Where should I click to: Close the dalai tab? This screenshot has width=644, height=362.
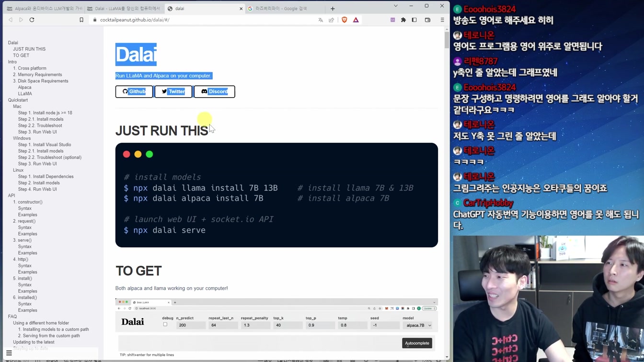[x=241, y=9]
